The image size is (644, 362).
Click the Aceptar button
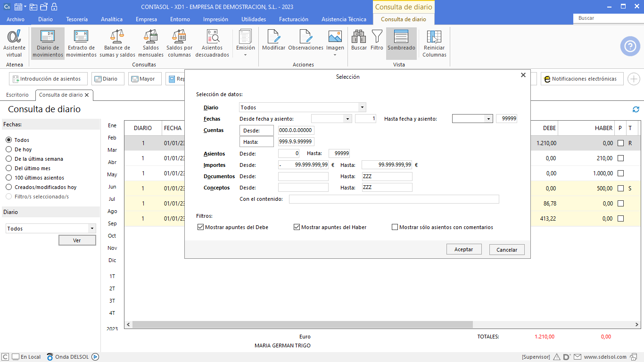click(463, 249)
